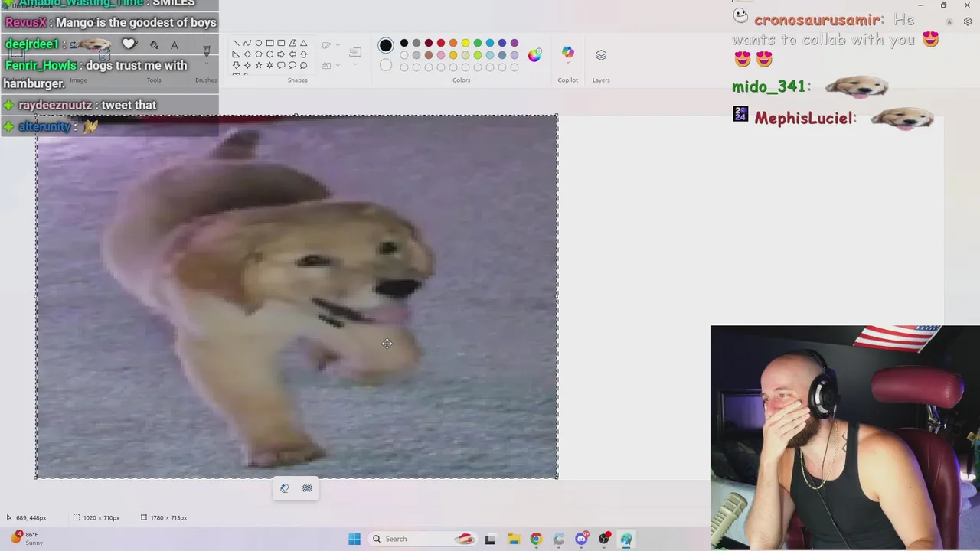Pick the indigo color swatch
The height and width of the screenshot is (551, 980).
click(502, 43)
